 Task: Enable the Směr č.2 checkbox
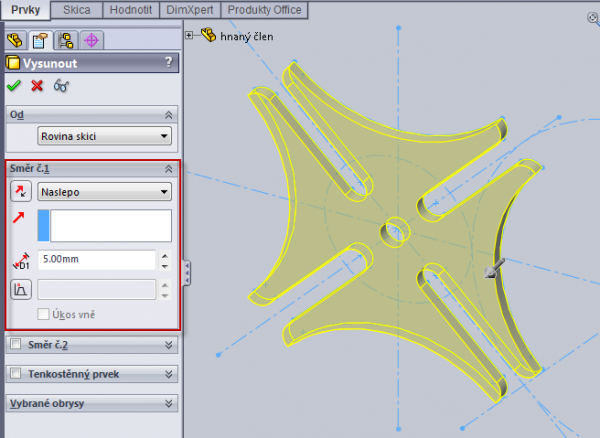click(x=14, y=344)
